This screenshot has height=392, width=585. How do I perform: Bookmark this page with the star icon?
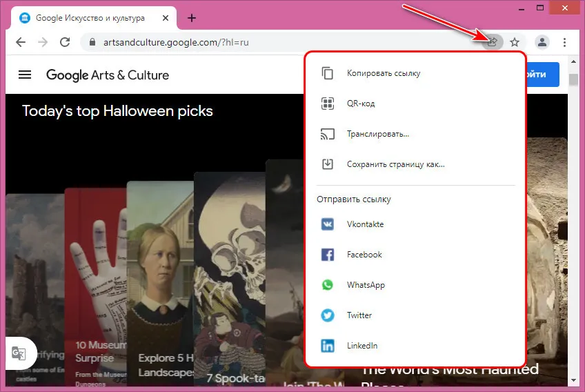click(515, 42)
